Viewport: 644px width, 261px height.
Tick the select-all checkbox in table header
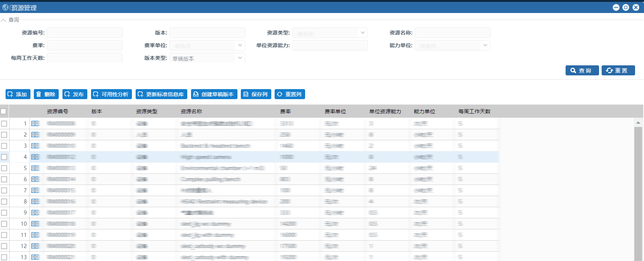coord(4,111)
